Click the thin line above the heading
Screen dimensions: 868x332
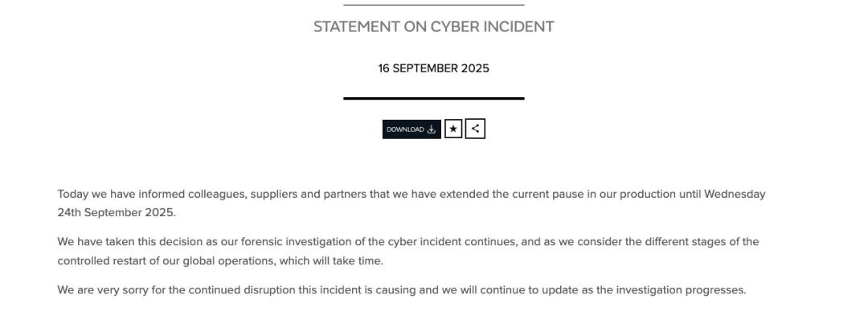point(433,5)
